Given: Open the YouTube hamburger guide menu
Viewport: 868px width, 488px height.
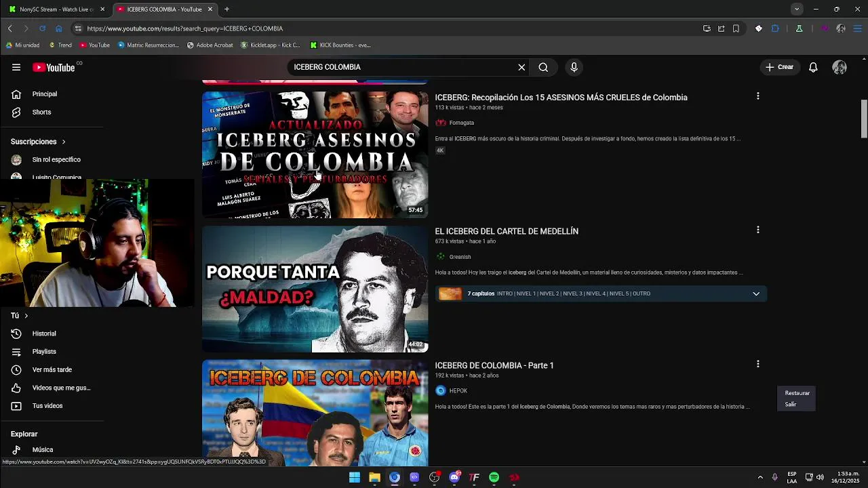Looking at the screenshot, I should [x=16, y=67].
